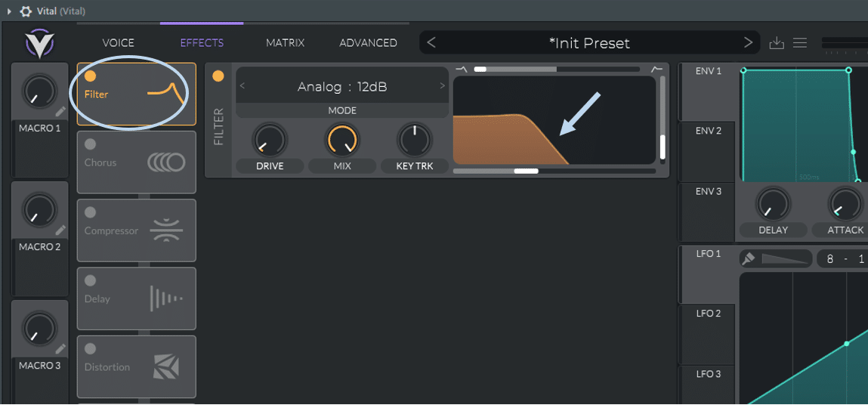The height and width of the screenshot is (405, 868).
Task: Select the LFO 1 paint brush tool
Action: (x=749, y=258)
